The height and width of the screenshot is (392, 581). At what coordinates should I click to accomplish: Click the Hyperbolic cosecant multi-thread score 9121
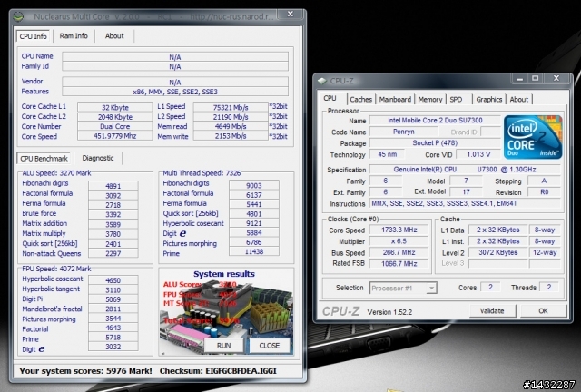[254, 223]
